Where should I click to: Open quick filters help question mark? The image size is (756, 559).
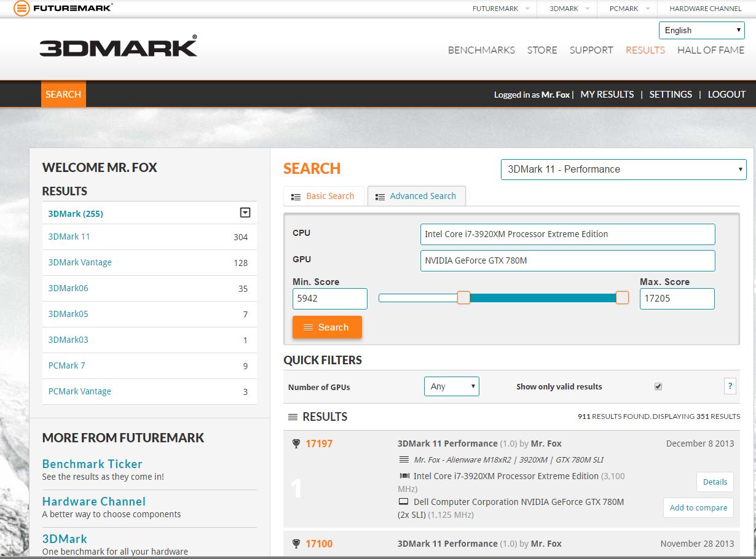tap(730, 386)
